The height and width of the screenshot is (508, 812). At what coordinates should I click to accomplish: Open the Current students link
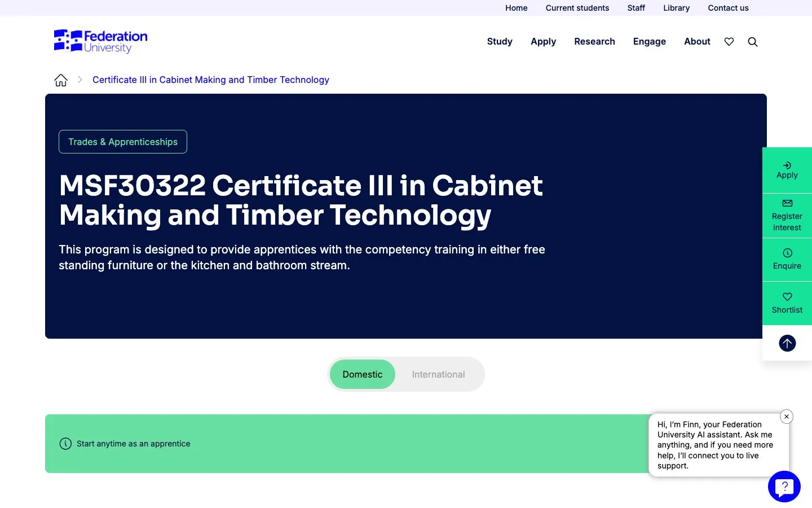[x=577, y=8]
